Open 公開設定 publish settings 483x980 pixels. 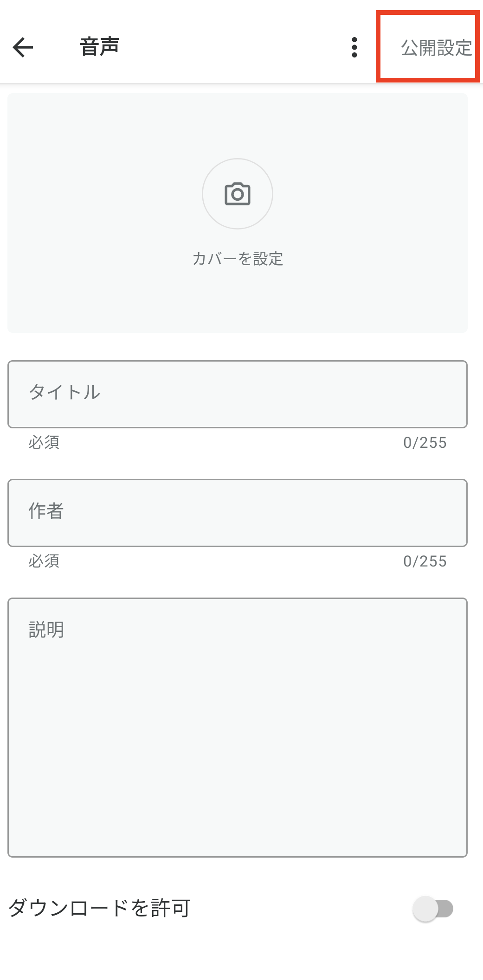tap(436, 47)
